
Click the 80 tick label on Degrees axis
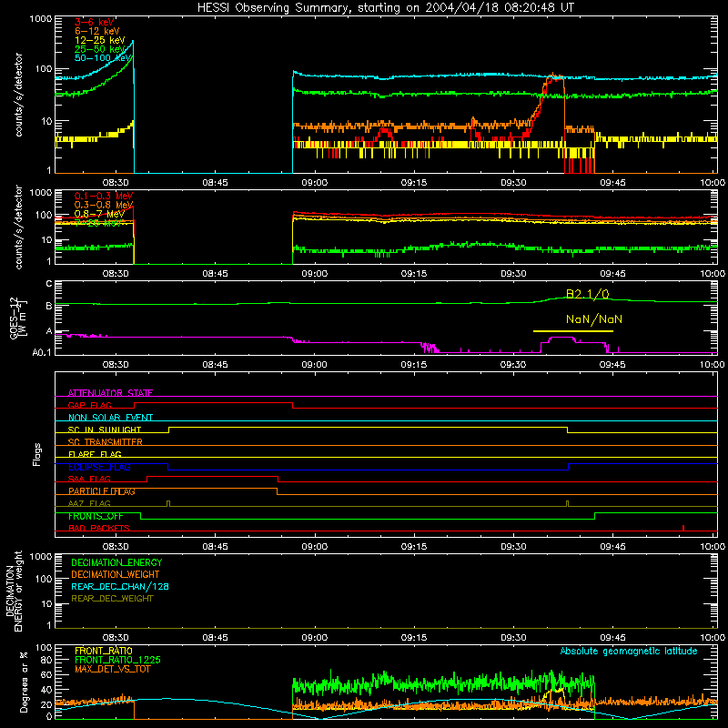46,660
